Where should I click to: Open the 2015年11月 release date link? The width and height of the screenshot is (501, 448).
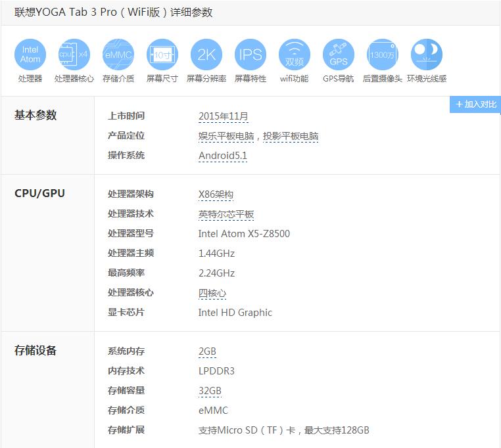224,116
